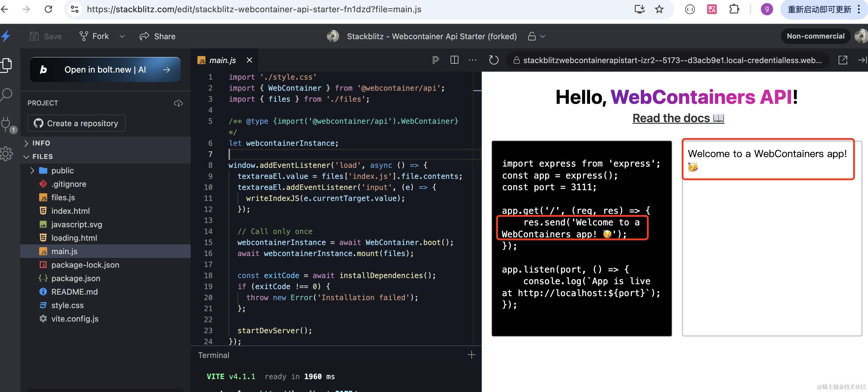Add a new terminal with plus
Screen dimensions: 868x392
(471, 355)
